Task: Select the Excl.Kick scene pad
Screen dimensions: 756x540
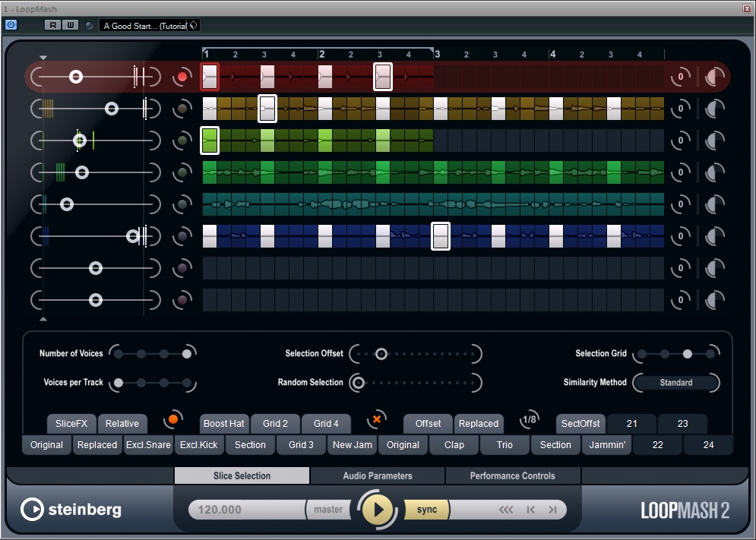Action: [x=198, y=445]
